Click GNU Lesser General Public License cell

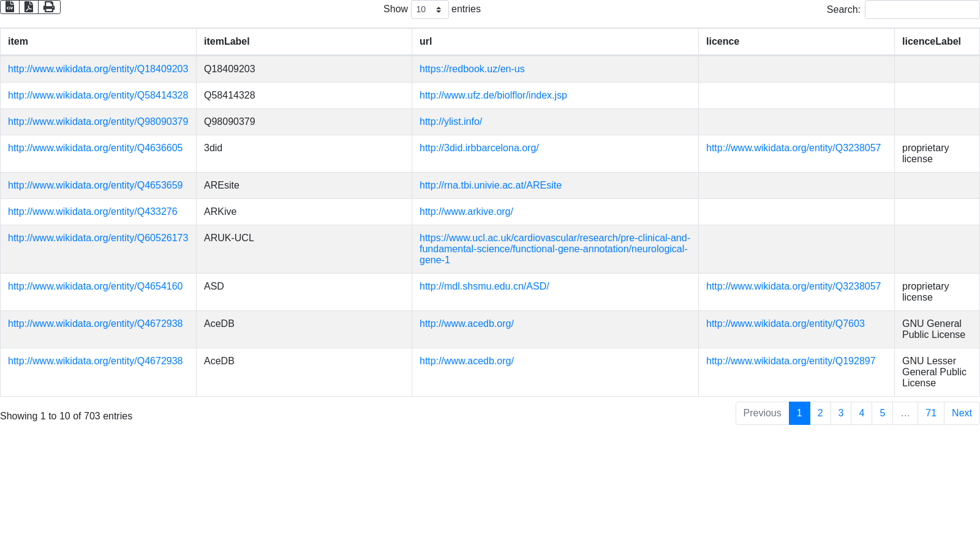pyautogui.click(x=937, y=372)
